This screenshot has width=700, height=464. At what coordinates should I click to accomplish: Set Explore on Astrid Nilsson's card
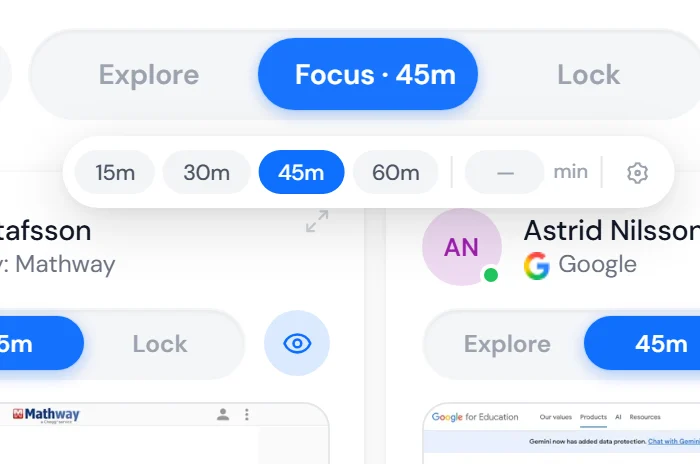coord(507,344)
